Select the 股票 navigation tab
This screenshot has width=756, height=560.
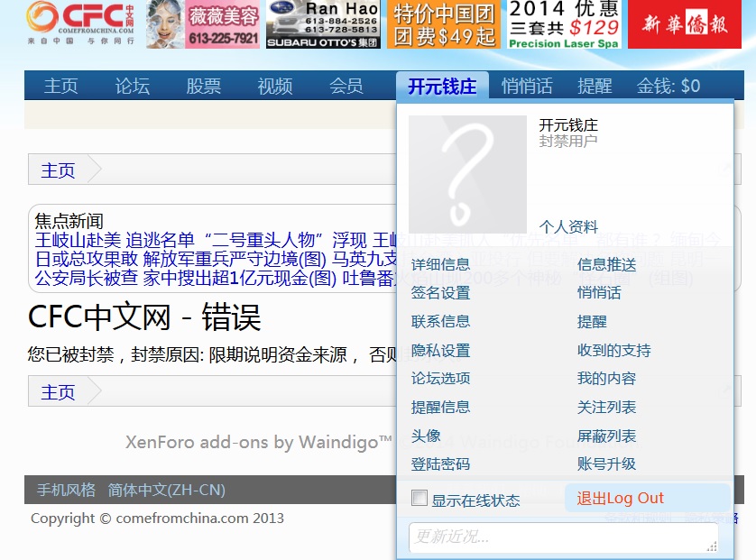[x=204, y=86]
